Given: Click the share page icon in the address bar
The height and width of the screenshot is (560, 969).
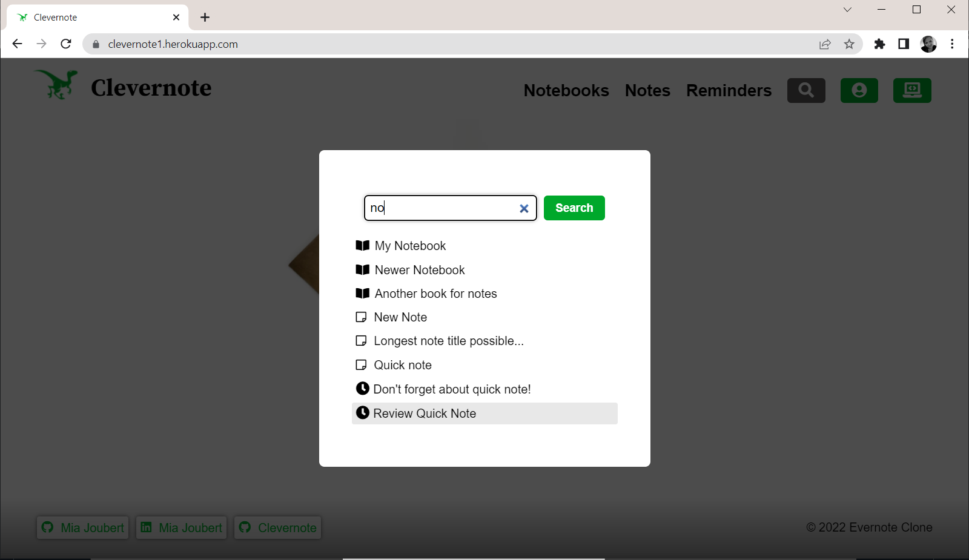Looking at the screenshot, I should point(825,44).
